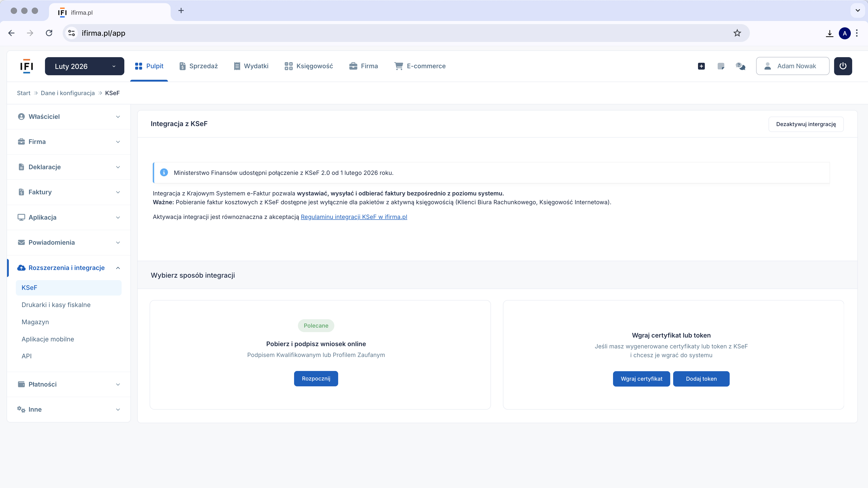Expand the Właściciel sidebar section
This screenshot has height=488, width=868.
69,117
